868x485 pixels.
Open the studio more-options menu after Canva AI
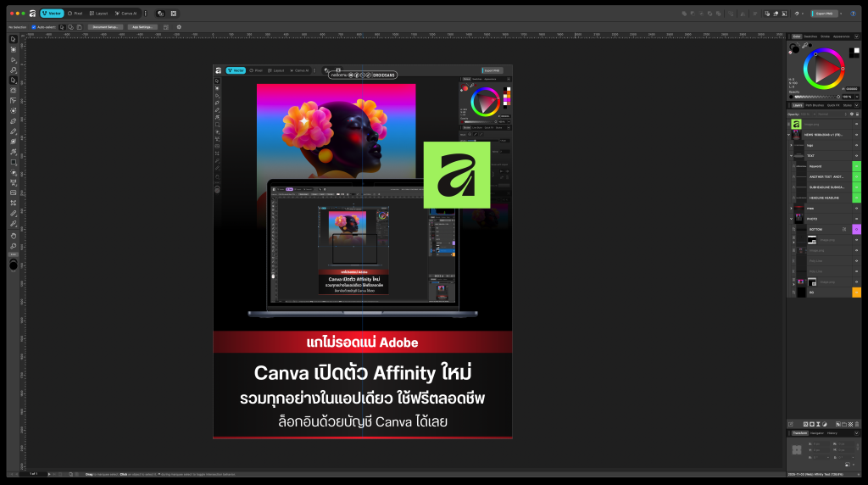click(x=146, y=14)
